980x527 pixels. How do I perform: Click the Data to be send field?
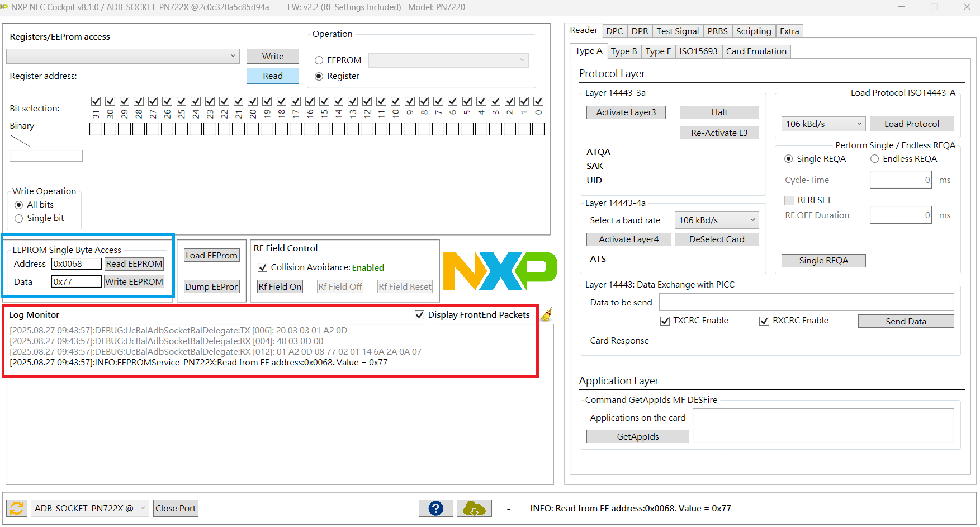coord(806,302)
